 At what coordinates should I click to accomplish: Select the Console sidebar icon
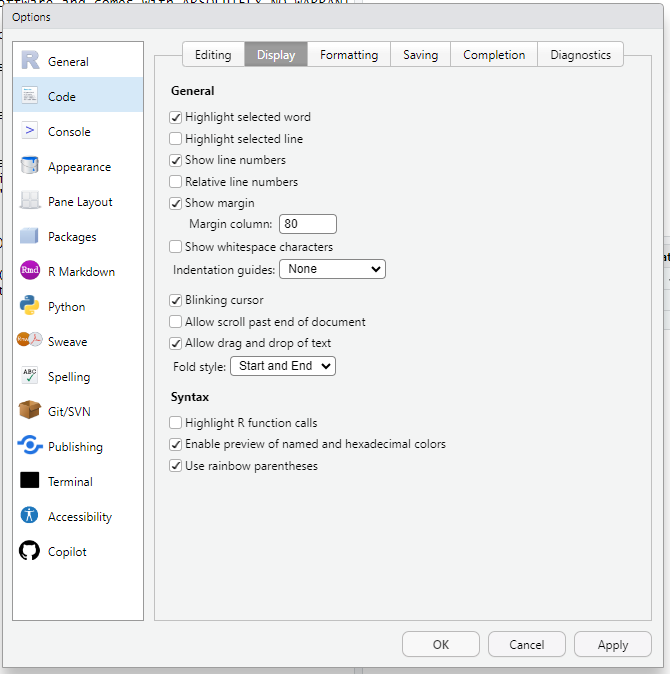(x=30, y=131)
